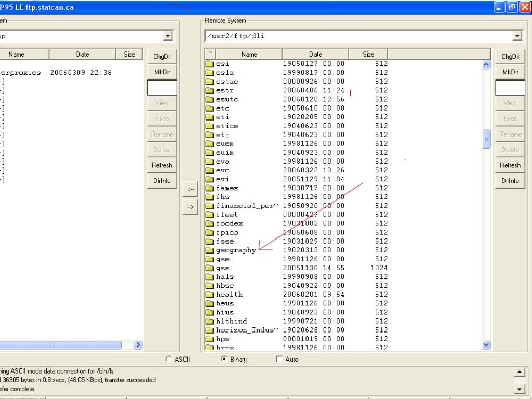Click local MkDir button
Image resolution: width=532 pixels, height=399 pixels.
[162, 72]
